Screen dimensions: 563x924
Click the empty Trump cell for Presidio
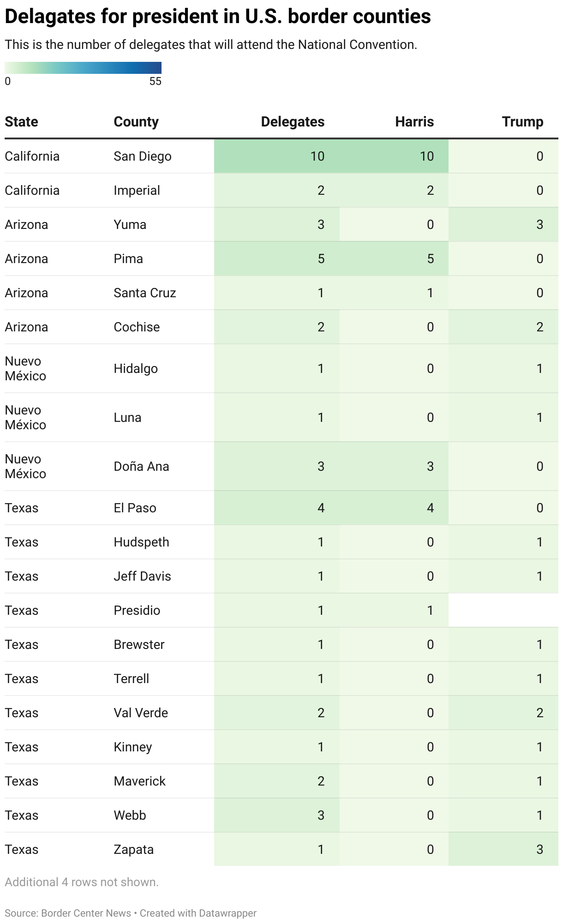(x=503, y=610)
